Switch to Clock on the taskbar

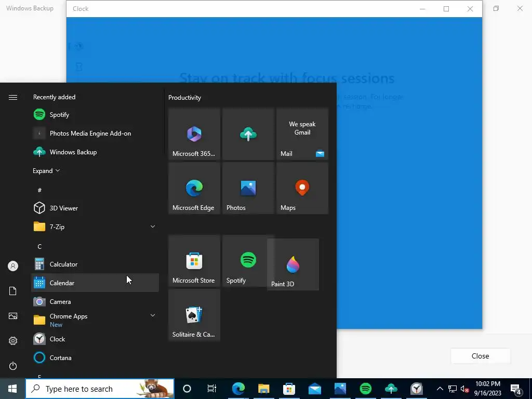pos(416,389)
